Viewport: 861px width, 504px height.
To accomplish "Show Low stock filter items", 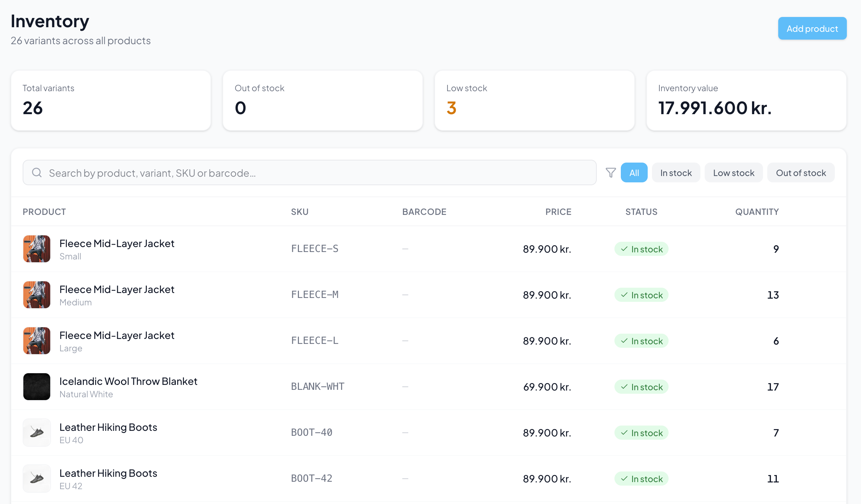I will (734, 172).
